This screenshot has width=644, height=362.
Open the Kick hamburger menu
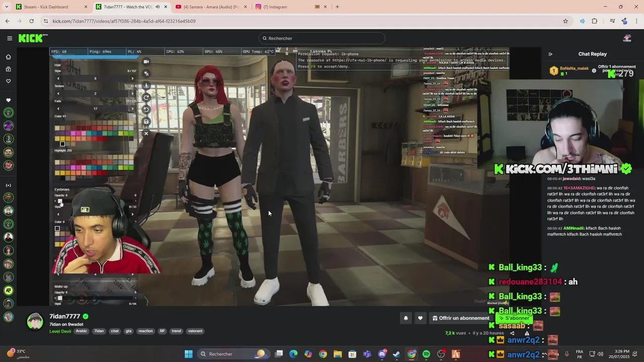click(10, 38)
